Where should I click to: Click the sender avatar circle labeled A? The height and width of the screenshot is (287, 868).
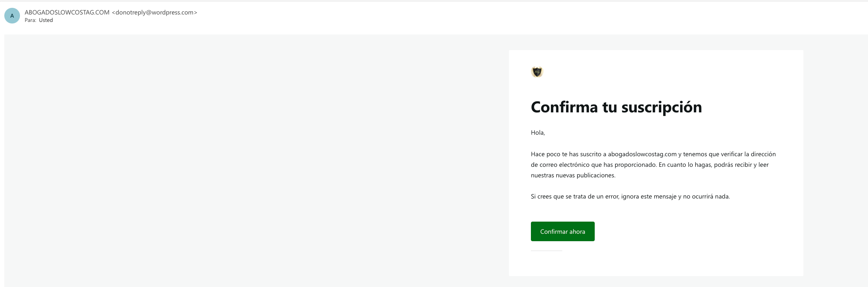point(12,16)
